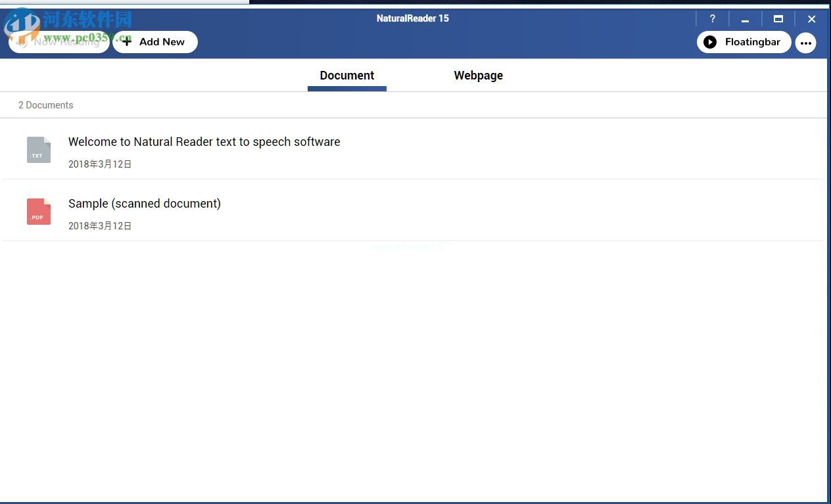Click the date under the Sample document
This screenshot has width=831, height=504.
pyautogui.click(x=100, y=225)
